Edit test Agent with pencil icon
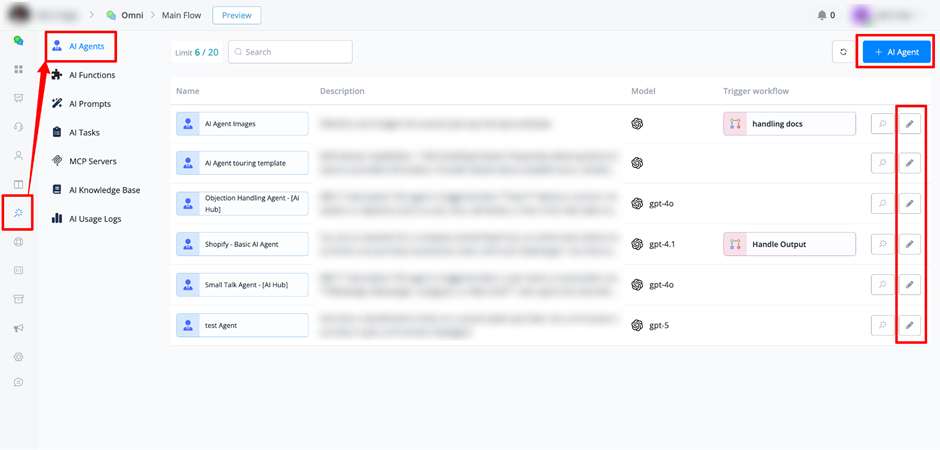The image size is (940, 450). 909,325
